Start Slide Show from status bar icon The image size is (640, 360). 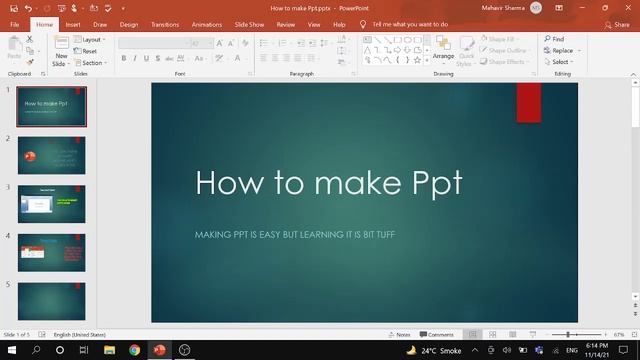click(x=533, y=335)
